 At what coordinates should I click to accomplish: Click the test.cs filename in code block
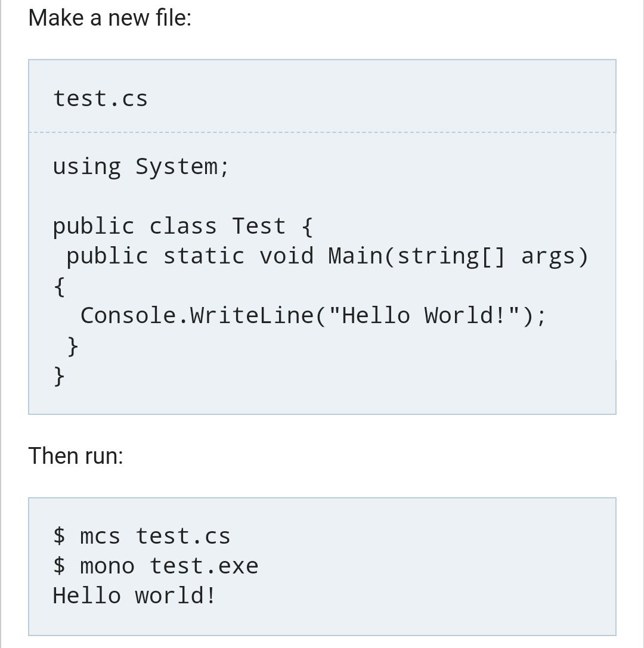(100, 99)
